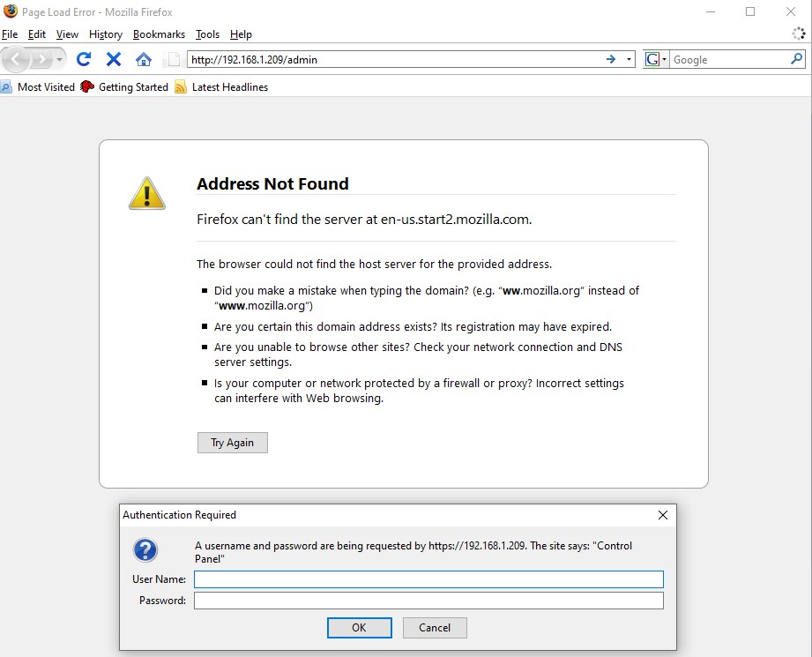Click the Try Again button
This screenshot has width=812, height=657.
coord(233,443)
